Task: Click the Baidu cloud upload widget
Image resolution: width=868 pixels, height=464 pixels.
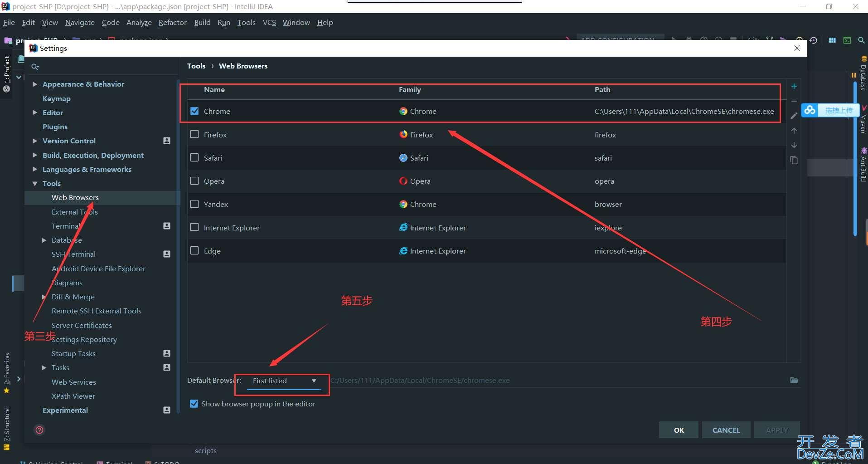Action: [x=830, y=110]
